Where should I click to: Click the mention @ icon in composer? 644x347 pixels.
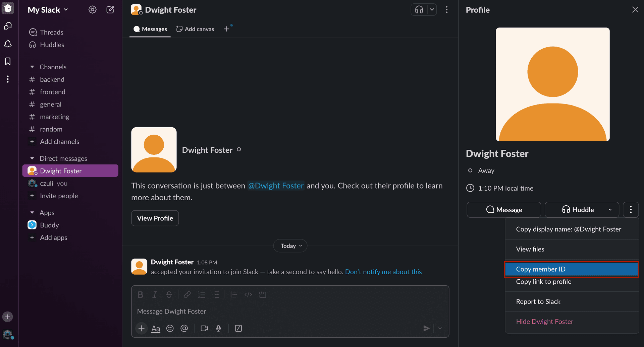tap(184, 328)
